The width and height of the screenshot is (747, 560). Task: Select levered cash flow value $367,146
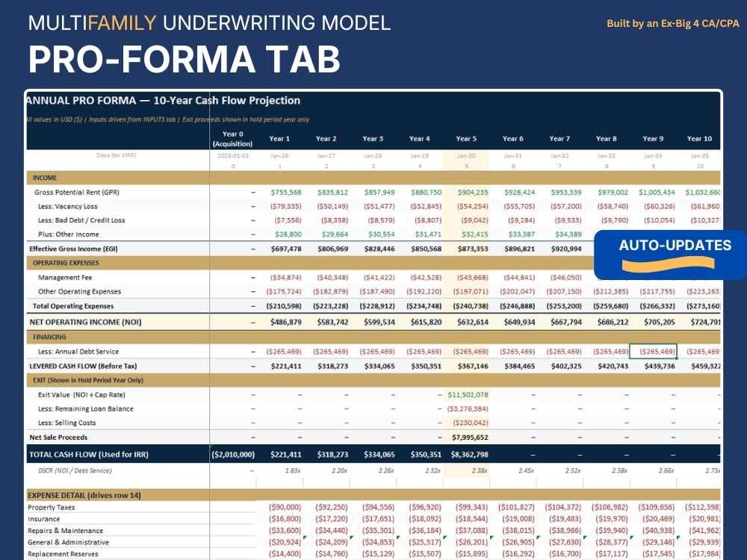pos(473,366)
